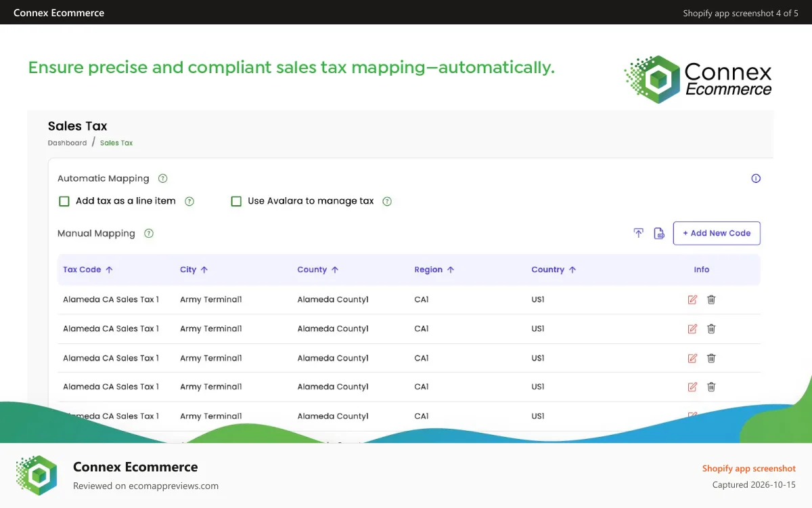Image resolution: width=812 pixels, height=508 pixels.
Task: Enable Add tax as a line item checkbox
Action: pyautogui.click(x=64, y=201)
